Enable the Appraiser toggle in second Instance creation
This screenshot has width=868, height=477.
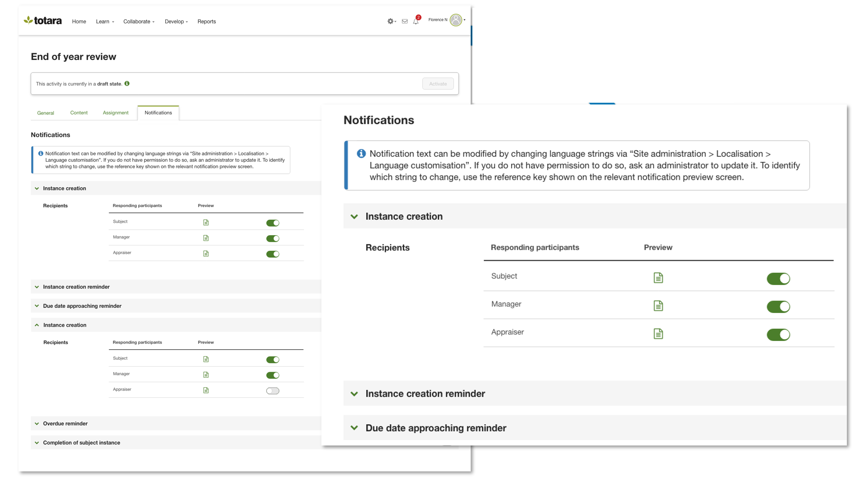click(x=273, y=390)
